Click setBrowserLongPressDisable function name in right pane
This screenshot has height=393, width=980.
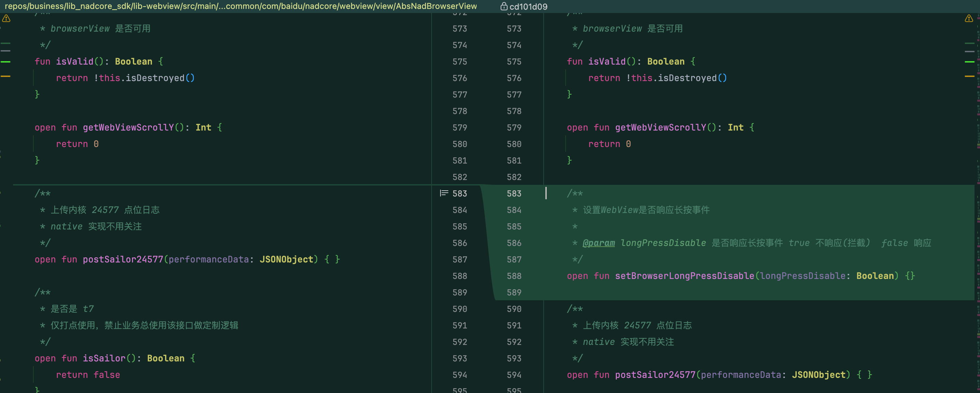pyautogui.click(x=684, y=276)
